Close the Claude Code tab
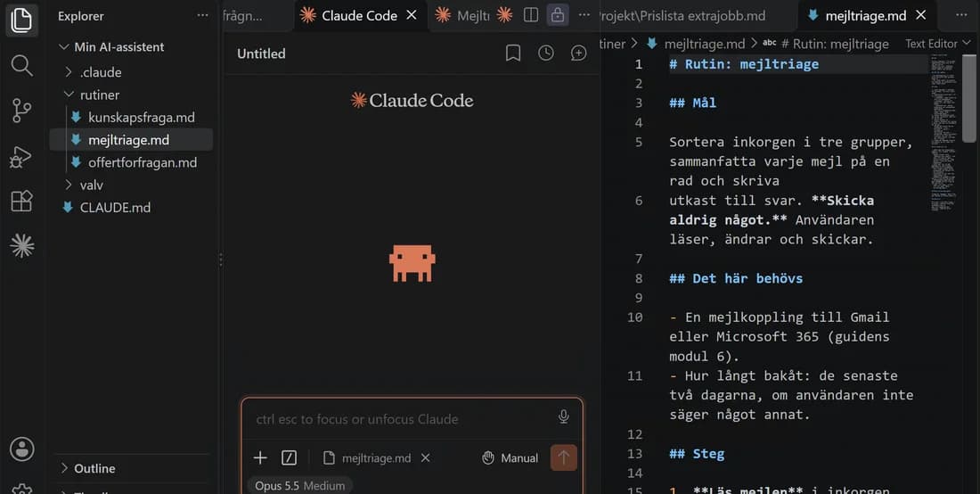The height and width of the screenshot is (494, 980). click(412, 15)
